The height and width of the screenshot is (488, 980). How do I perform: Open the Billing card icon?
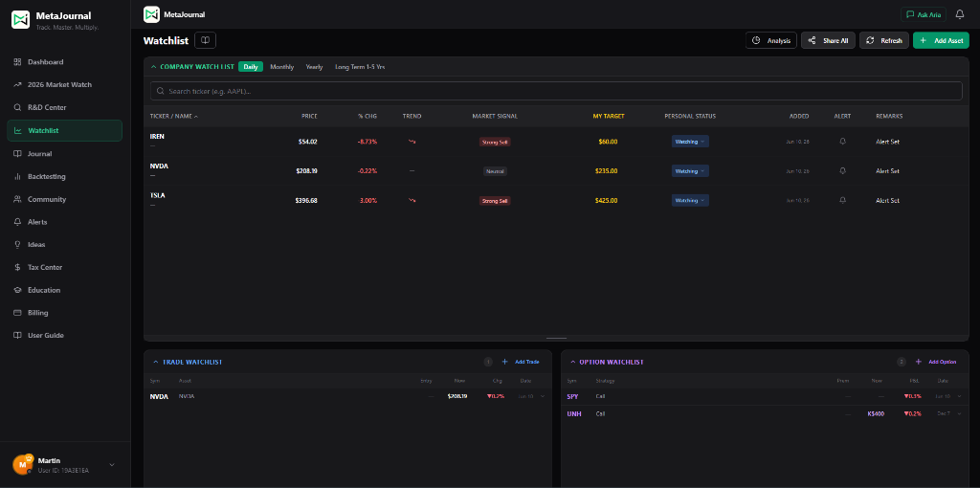[17, 313]
